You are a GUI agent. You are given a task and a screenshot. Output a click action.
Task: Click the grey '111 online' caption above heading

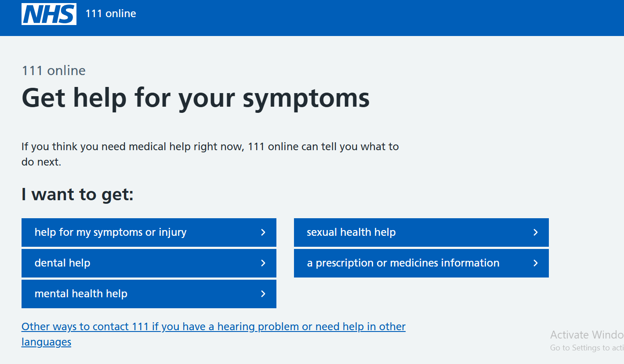tap(54, 71)
